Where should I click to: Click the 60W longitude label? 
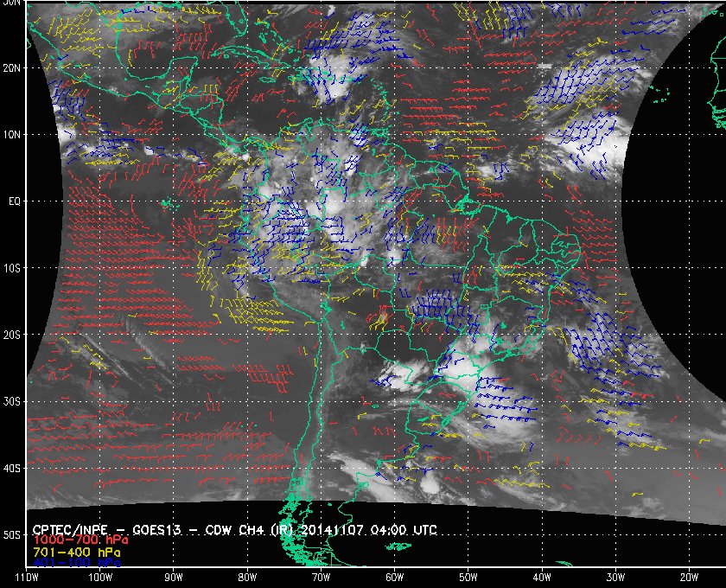pyautogui.click(x=394, y=578)
